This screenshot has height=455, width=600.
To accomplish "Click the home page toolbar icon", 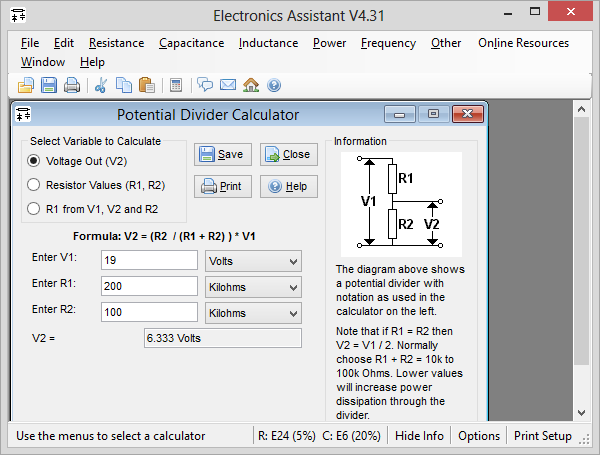I will pyautogui.click(x=251, y=85).
